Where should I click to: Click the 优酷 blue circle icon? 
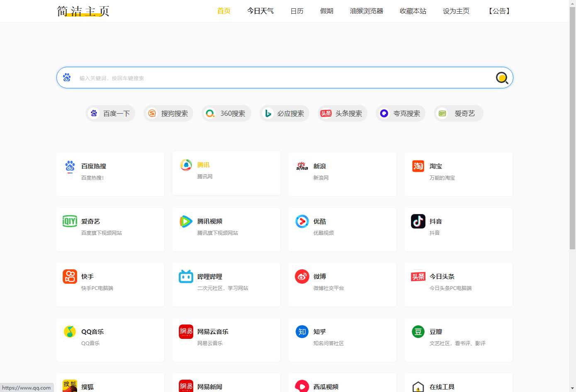tap(302, 222)
